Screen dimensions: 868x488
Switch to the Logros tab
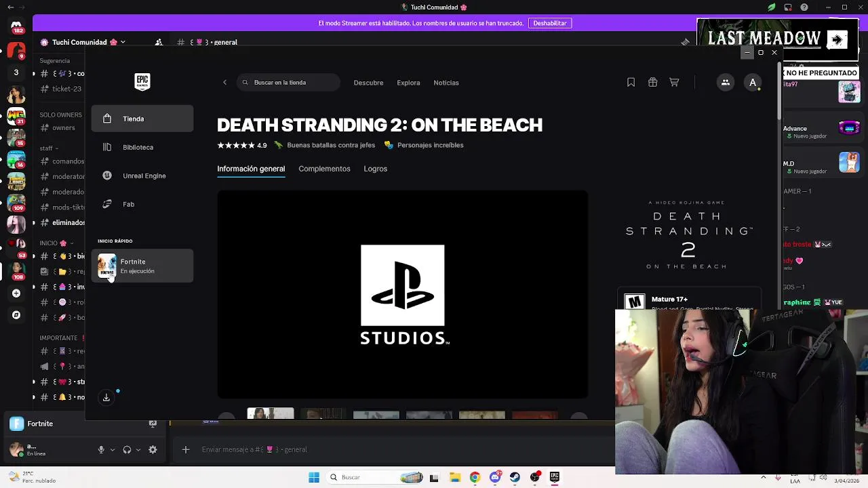(x=375, y=169)
